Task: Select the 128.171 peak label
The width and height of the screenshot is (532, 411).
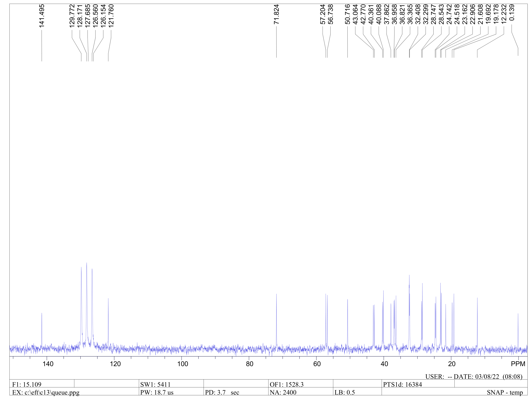Action: [80, 16]
